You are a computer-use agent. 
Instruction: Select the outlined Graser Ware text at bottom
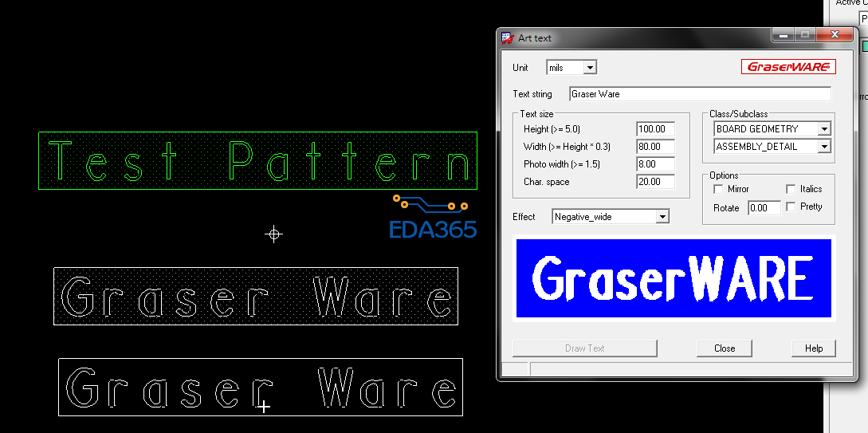click(261, 387)
